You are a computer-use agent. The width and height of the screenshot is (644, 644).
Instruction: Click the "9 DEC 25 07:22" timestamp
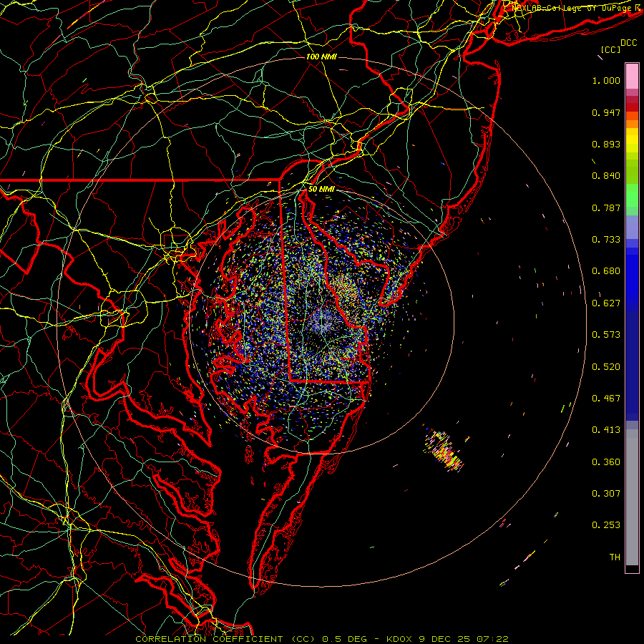464,639
